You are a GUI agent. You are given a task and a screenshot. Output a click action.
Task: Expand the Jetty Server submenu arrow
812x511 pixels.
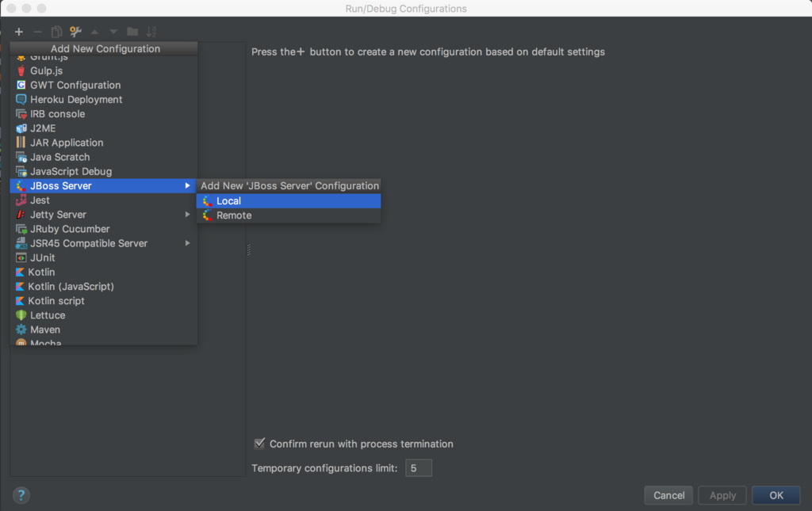(187, 214)
